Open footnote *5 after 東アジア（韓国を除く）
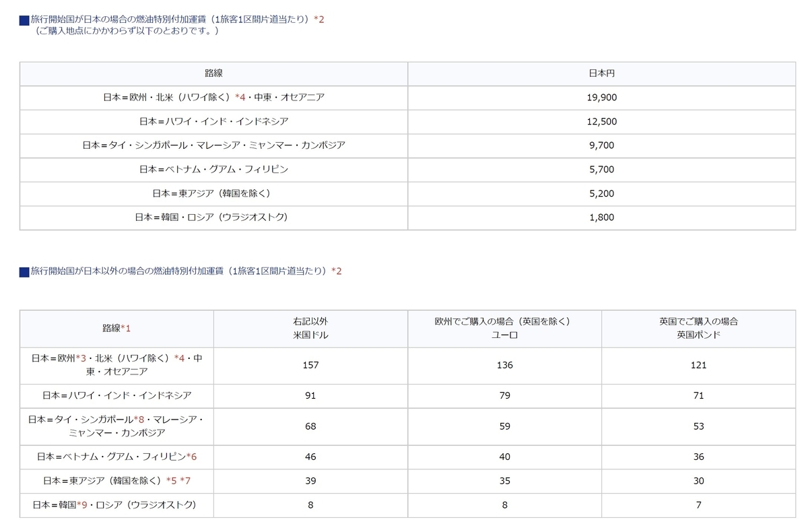 [x=171, y=480]
